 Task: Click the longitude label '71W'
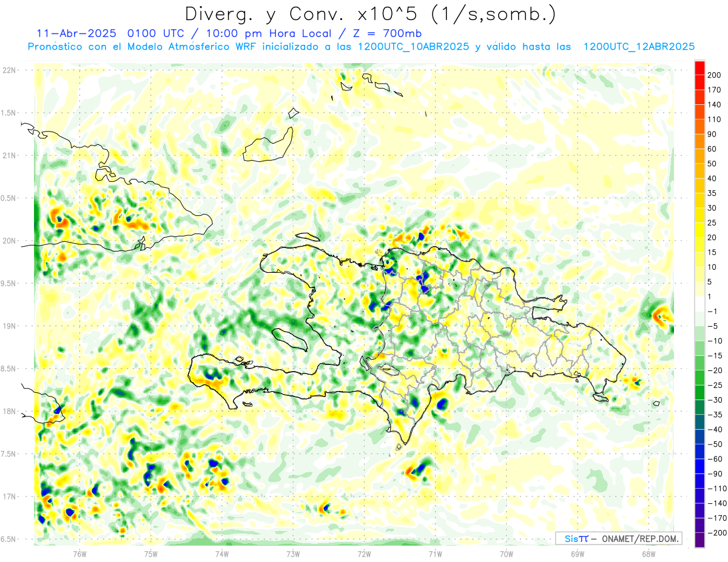pyautogui.click(x=435, y=554)
